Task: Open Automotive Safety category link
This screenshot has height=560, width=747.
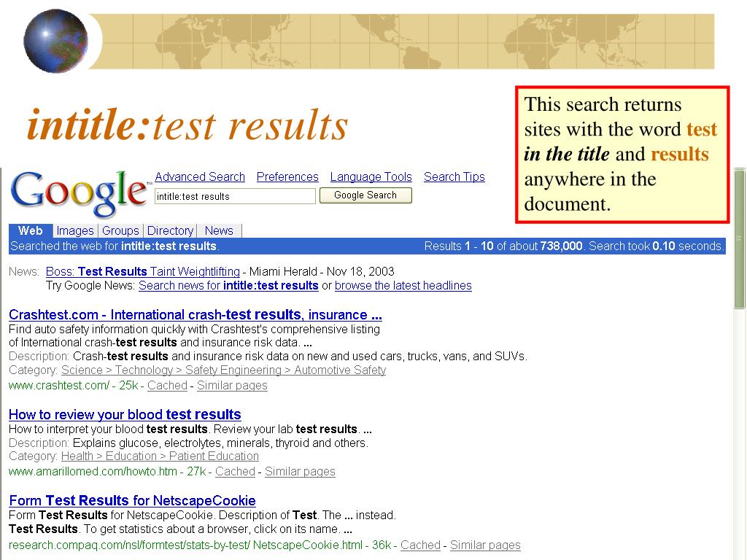Action: [x=340, y=370]
